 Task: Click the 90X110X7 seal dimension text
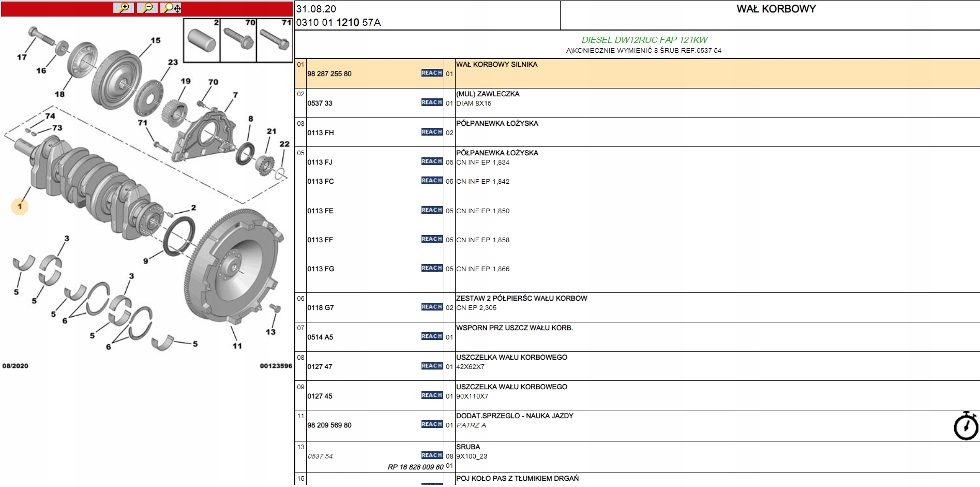click(472, 396)
